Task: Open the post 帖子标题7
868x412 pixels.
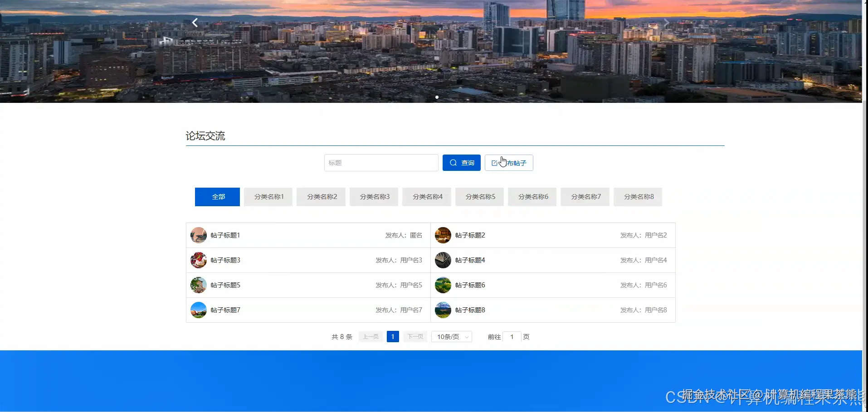Action: (225, 310)
